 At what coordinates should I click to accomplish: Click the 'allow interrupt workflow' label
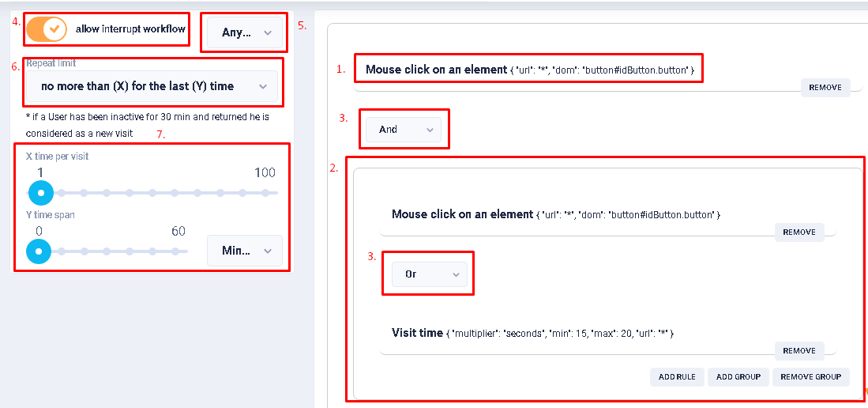pyautogui.click(x=130, y=29)
